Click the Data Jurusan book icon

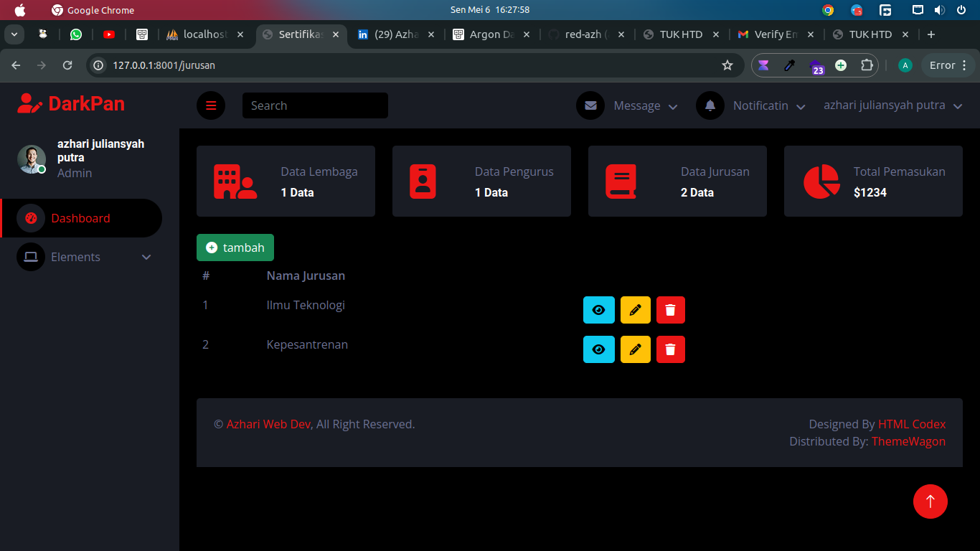click(x=621, y=182)
